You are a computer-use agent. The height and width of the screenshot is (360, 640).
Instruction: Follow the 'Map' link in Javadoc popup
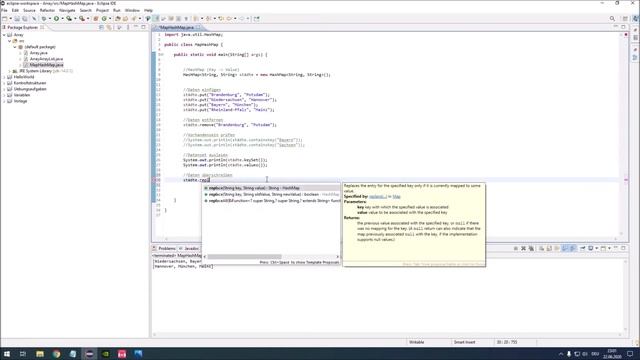(x=396, y=197)
